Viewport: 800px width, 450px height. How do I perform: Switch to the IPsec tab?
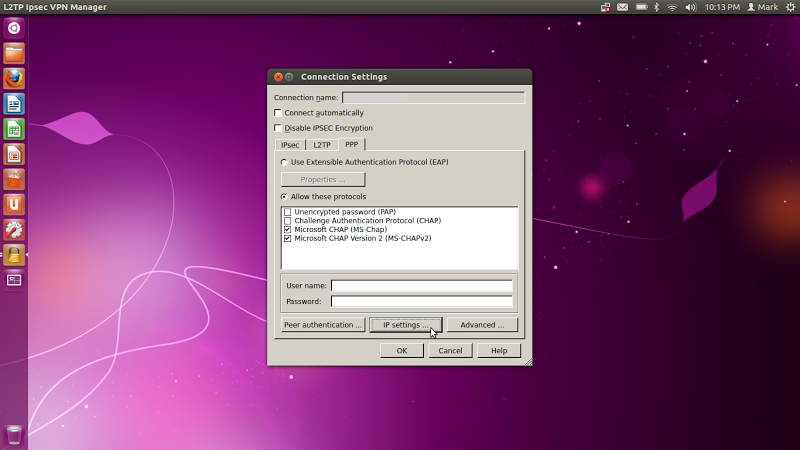[x=290, y=145]
